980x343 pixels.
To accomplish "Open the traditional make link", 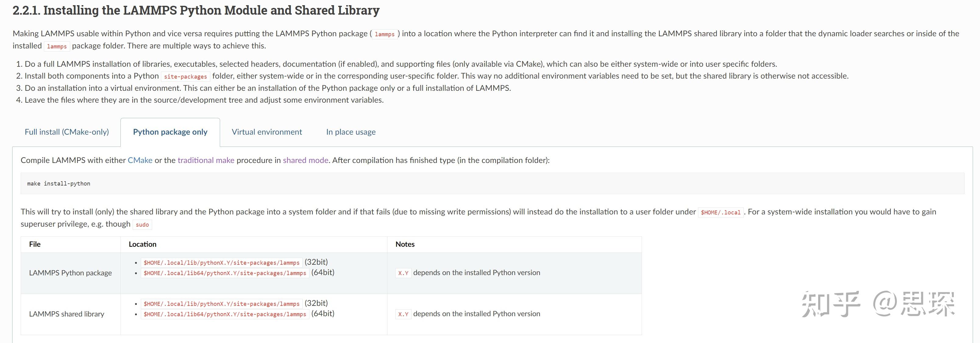I will [206, 161].
